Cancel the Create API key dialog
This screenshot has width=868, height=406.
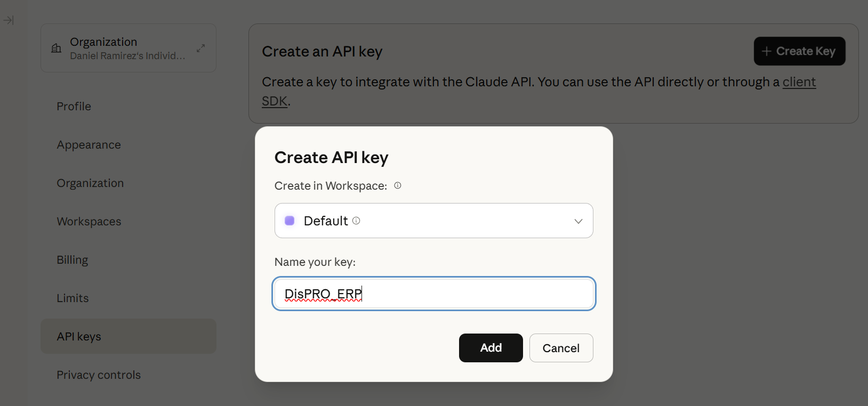click(x=561, y=348)
